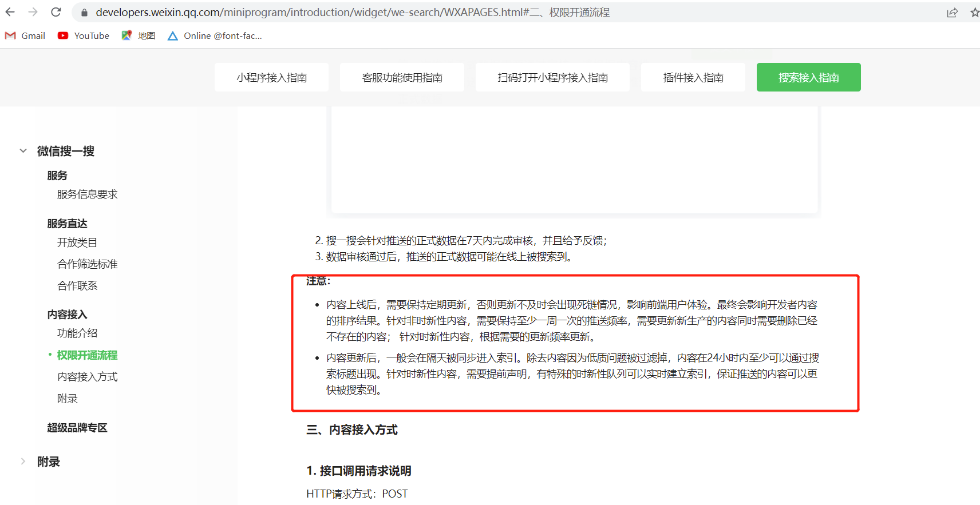Open 超级品牌专区 in the sidebar
Screen dimensions: 980x505
pos(77,428)
